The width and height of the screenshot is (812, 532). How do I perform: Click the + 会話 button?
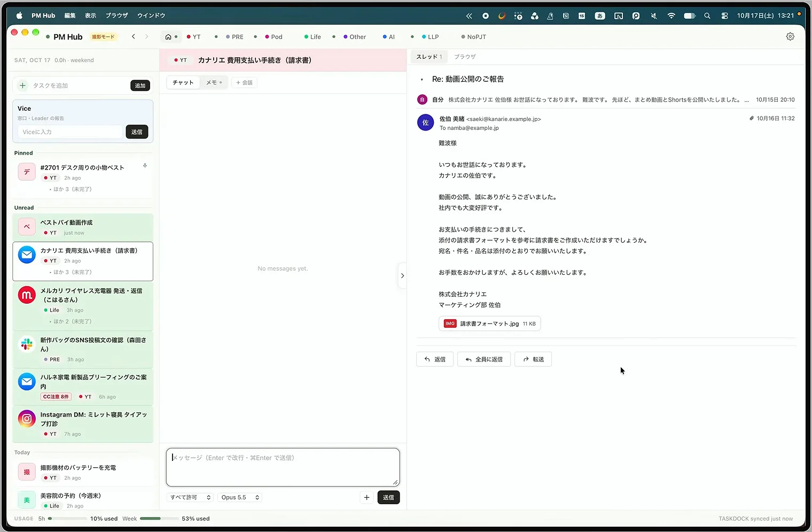coord(244,82)
